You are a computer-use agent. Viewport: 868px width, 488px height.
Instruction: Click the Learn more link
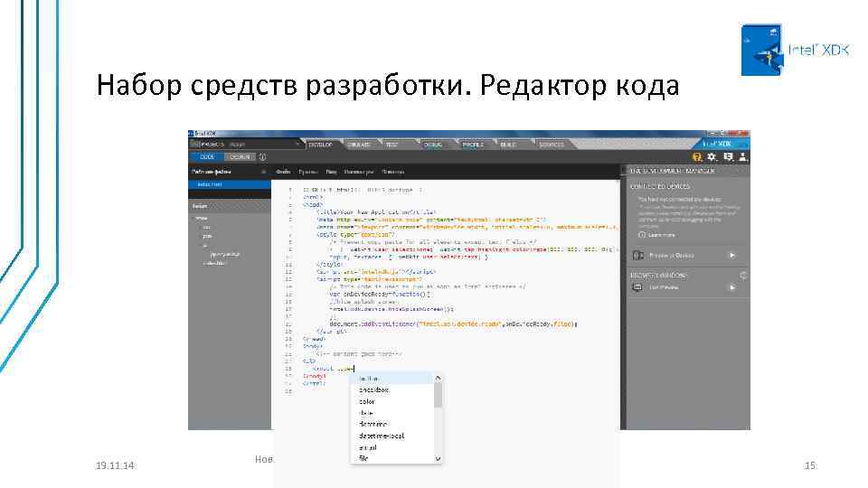click(x=661, y=235)
